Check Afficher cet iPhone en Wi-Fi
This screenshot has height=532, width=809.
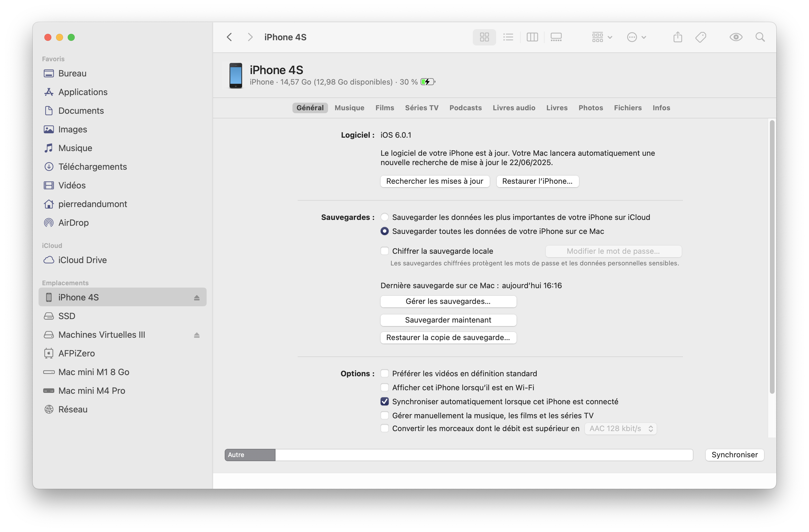point(384,387)
